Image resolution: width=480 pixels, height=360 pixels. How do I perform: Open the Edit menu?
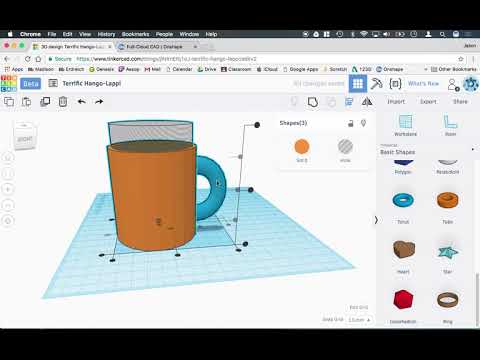pyautogui.click(x=67, y=34)
